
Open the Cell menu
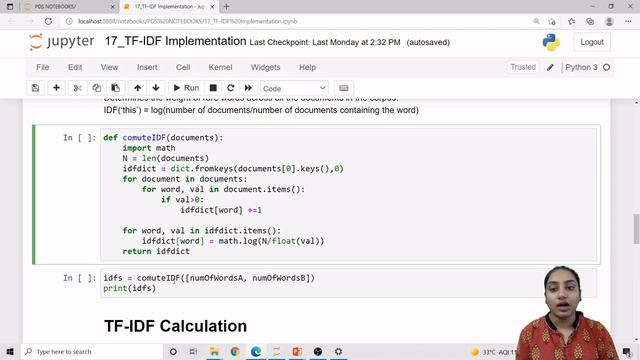[183, 67]
